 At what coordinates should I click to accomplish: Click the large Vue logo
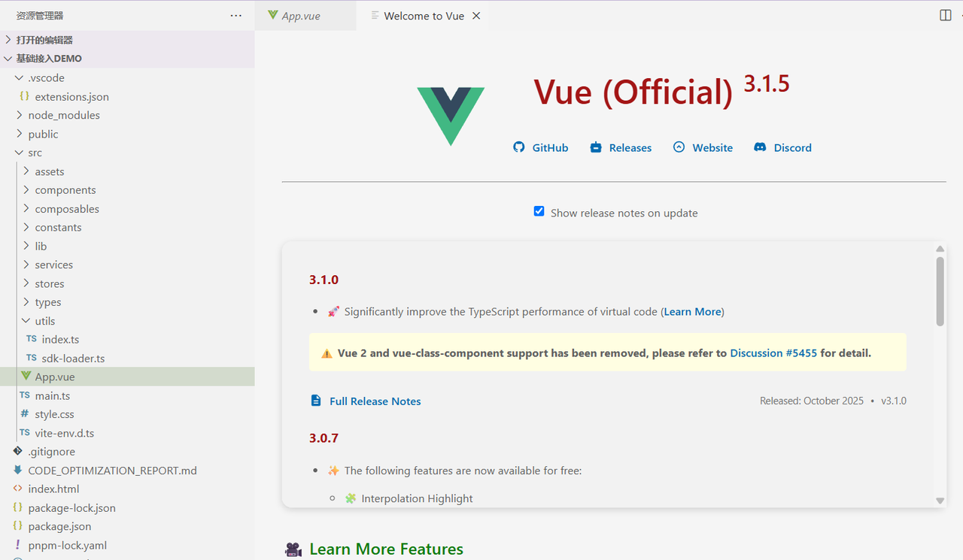(451, 116)
